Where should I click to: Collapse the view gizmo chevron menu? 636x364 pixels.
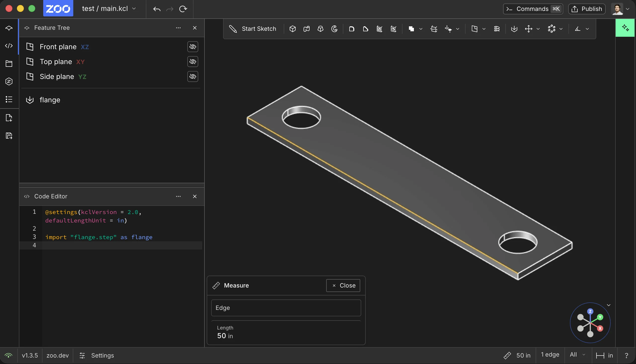(x=609, y=305)
